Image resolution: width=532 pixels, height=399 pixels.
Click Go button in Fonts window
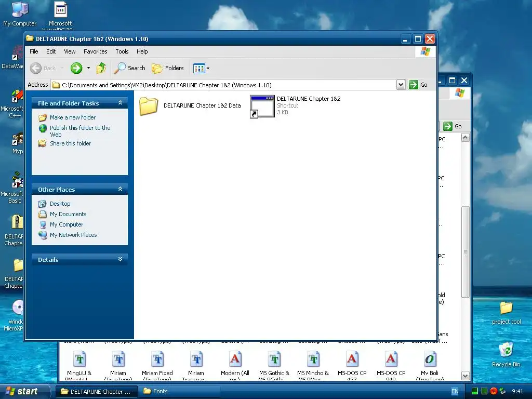pyautogui.click(x=453, y=126)
